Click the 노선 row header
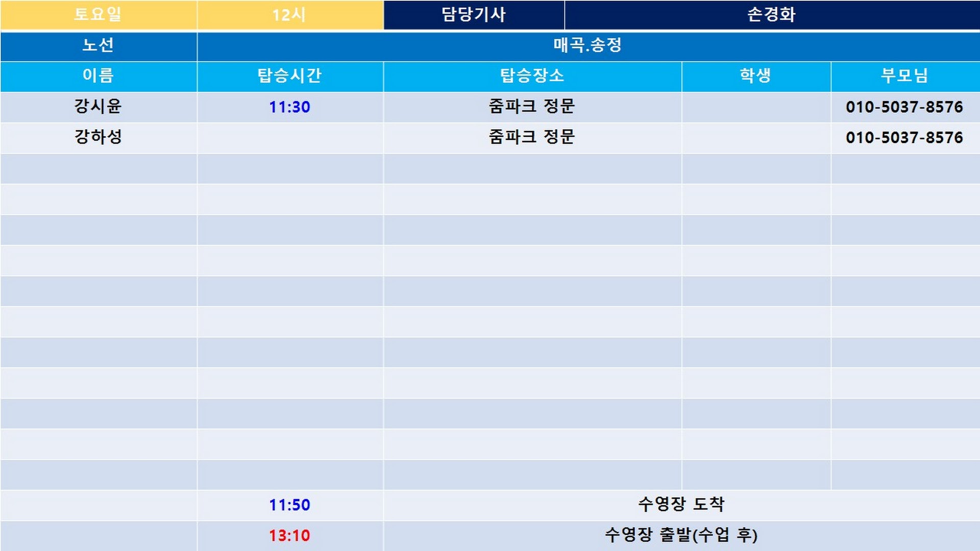 98,45
